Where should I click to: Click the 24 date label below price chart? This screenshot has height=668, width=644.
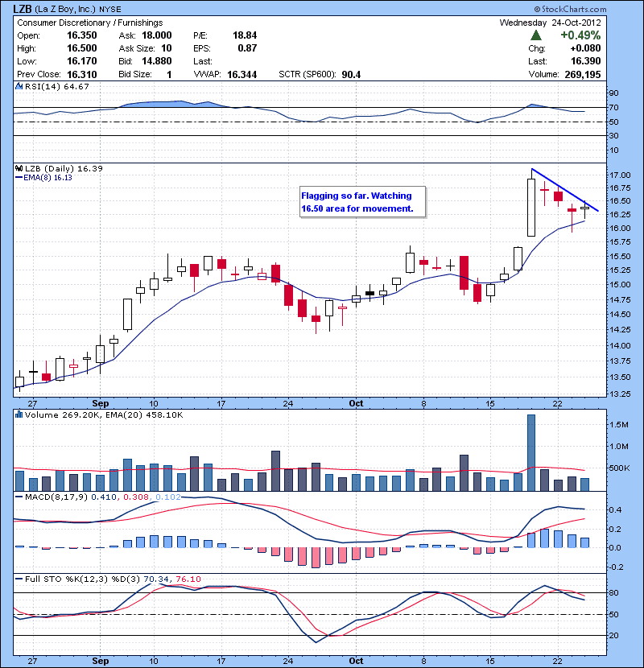[288, 403]
